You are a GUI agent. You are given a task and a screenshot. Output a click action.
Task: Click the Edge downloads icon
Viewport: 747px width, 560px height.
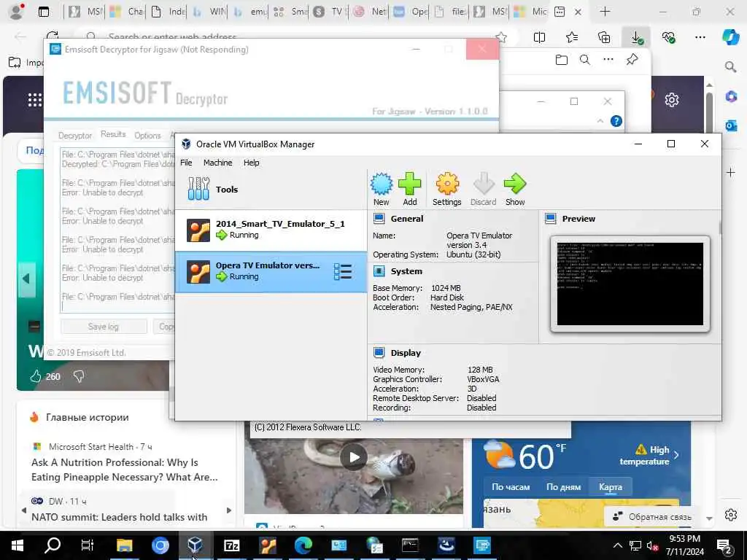pyautogui.click(x=636, y=37)
